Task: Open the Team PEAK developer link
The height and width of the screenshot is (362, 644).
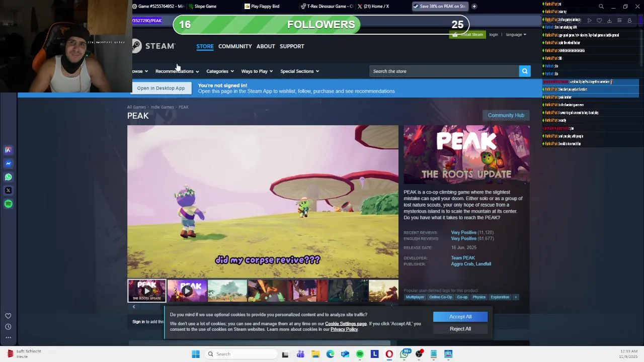Action: pos(463,258)
